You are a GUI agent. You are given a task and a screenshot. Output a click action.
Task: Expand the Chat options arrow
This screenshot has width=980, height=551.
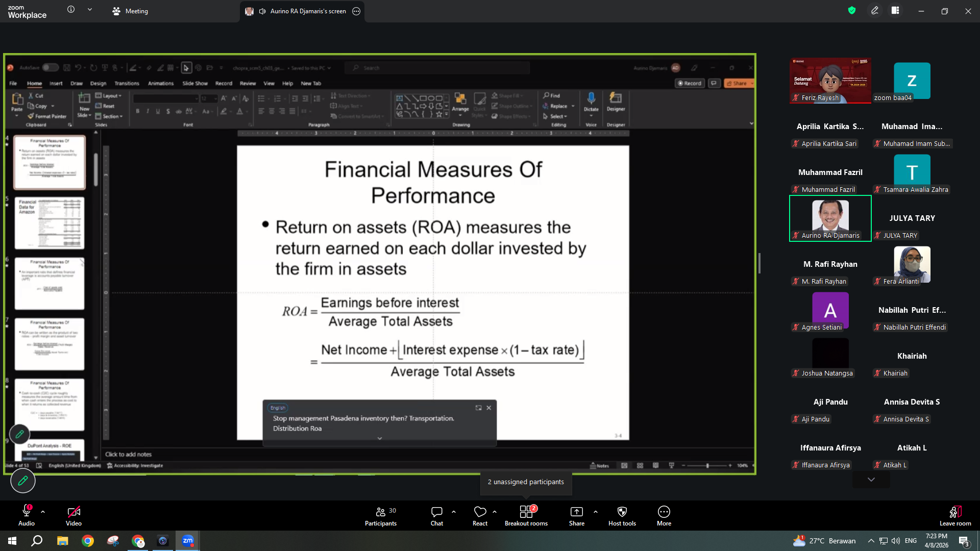(x=454, y=511)
